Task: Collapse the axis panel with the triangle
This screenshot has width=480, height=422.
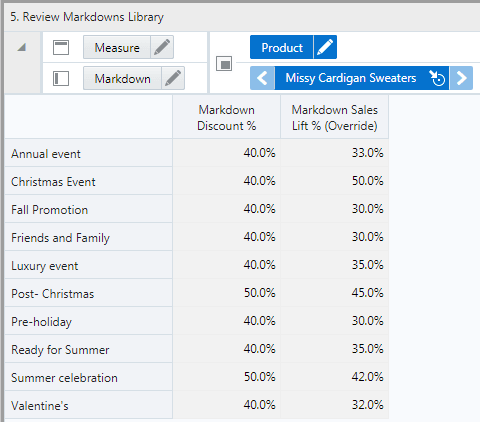Action: tap(22, 47)
